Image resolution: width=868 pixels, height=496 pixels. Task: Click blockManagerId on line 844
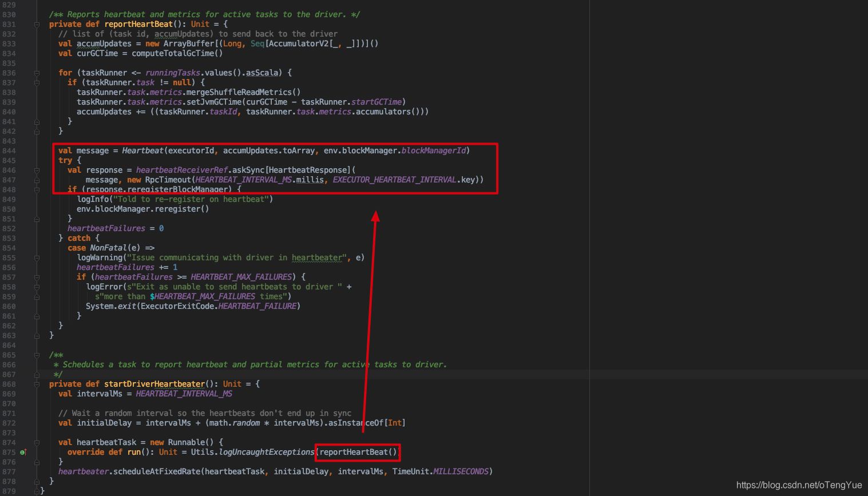click(434, 150)
